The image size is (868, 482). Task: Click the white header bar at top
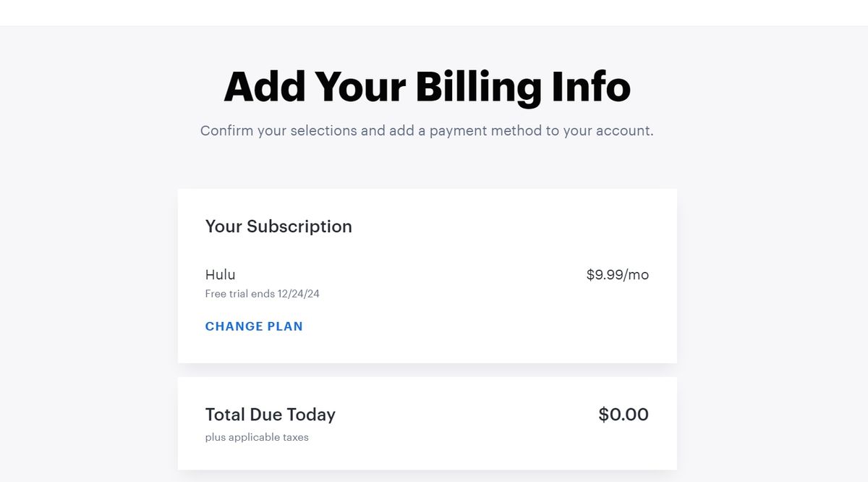(x=434, y=11)
